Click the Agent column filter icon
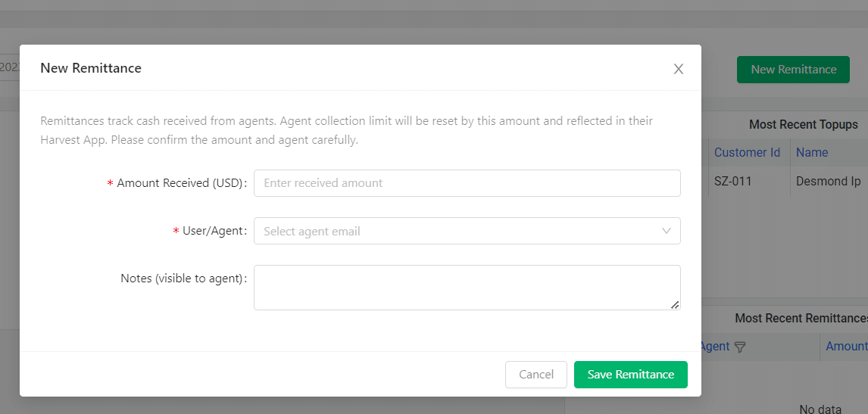 pos(740,347)
